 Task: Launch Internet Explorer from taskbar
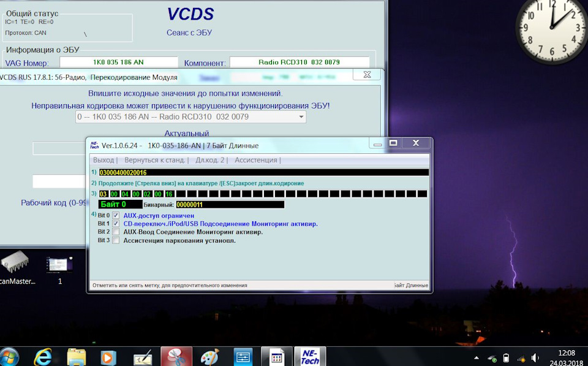(43, 357)
